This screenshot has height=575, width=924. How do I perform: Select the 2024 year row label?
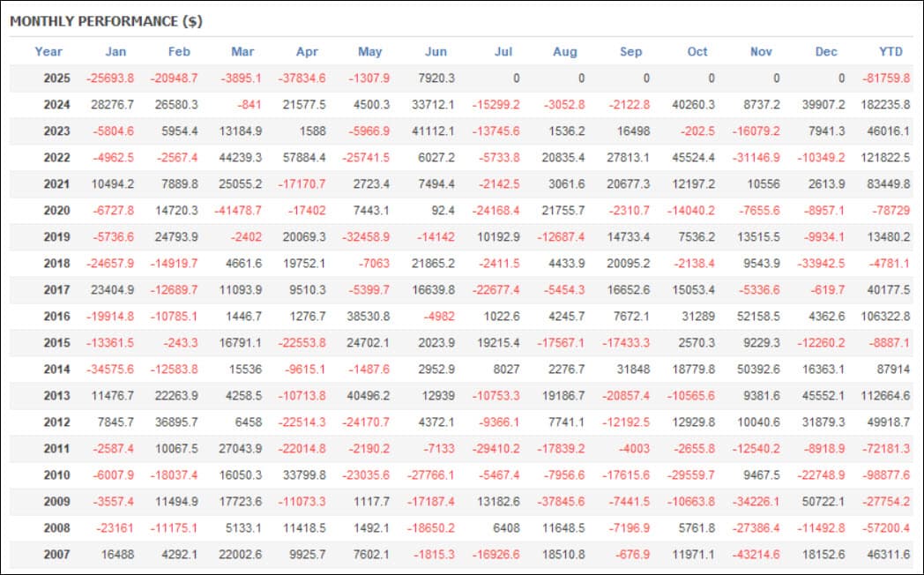pyautogui.click(x=56, y=105)
